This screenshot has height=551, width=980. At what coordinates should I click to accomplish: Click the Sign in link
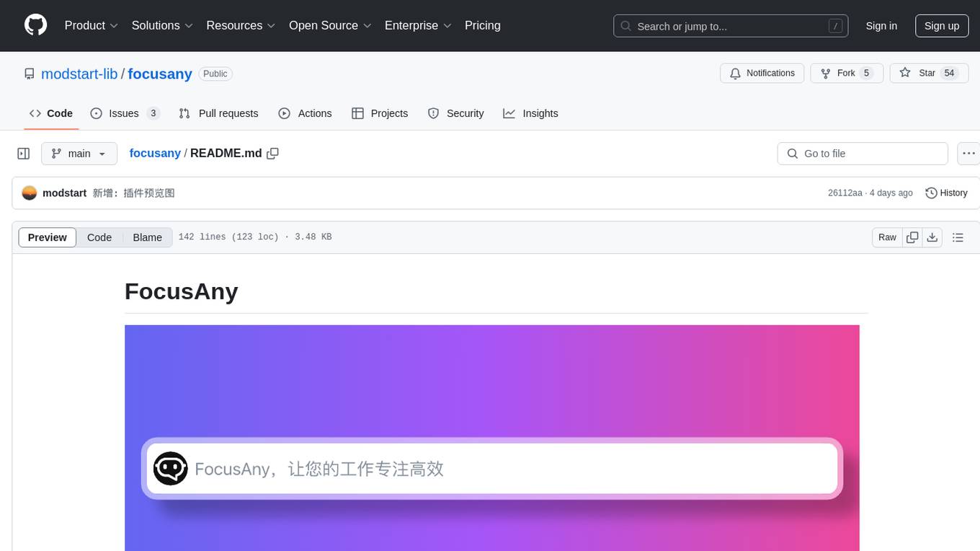[881, 26]
